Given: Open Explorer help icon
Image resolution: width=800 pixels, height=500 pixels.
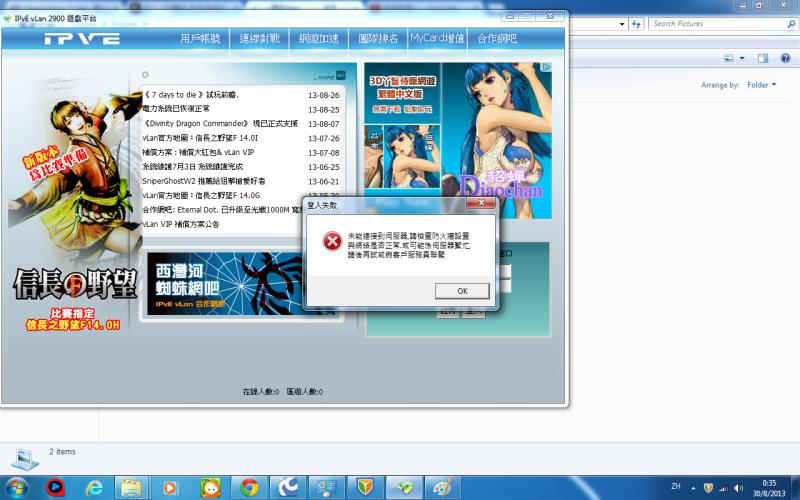Looking at the screenshot, I should point(784,59).
